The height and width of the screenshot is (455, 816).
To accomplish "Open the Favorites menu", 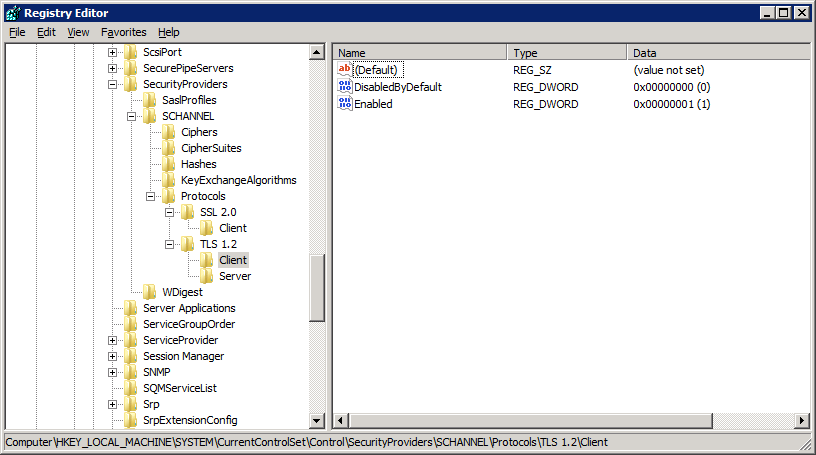I will [123, 32].
